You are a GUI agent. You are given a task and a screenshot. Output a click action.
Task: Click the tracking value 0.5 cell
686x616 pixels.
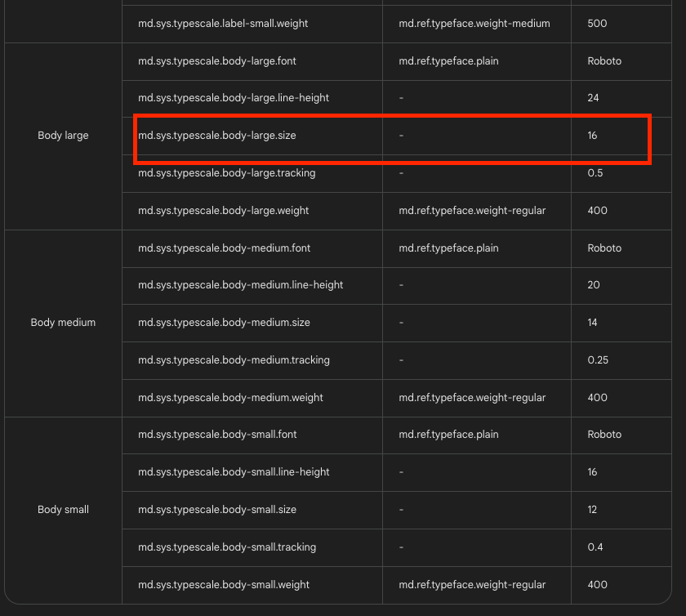[x=596, y=172]
